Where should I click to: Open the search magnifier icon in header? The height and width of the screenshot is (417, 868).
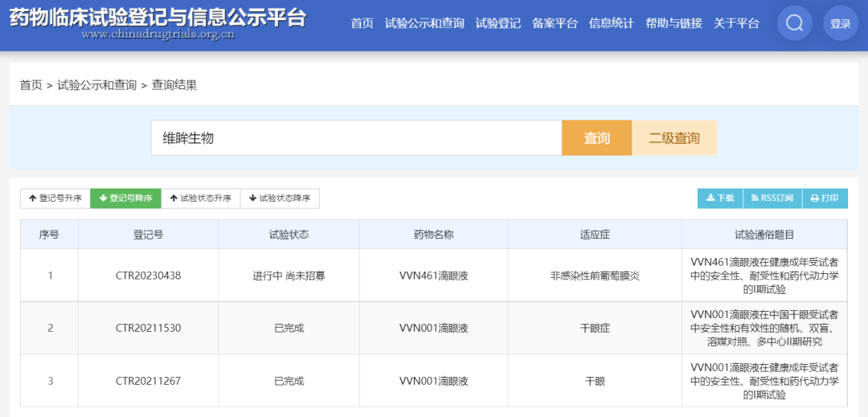pos(794,23)
